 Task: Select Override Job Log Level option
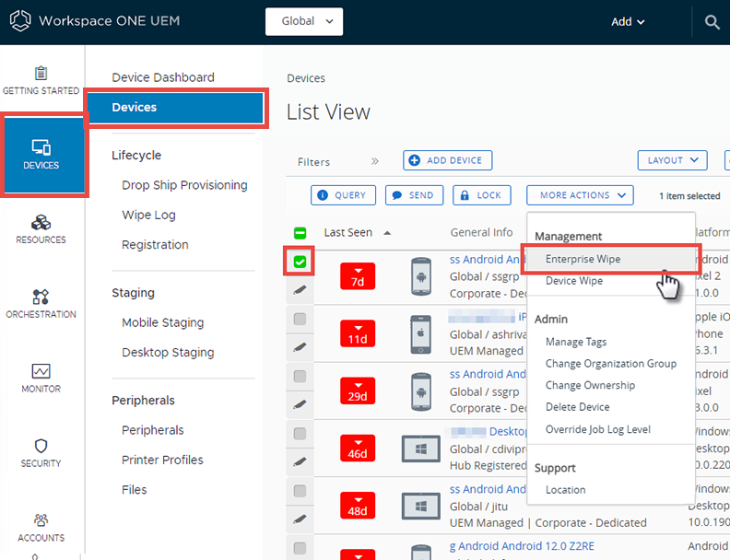tap(598, 429)
